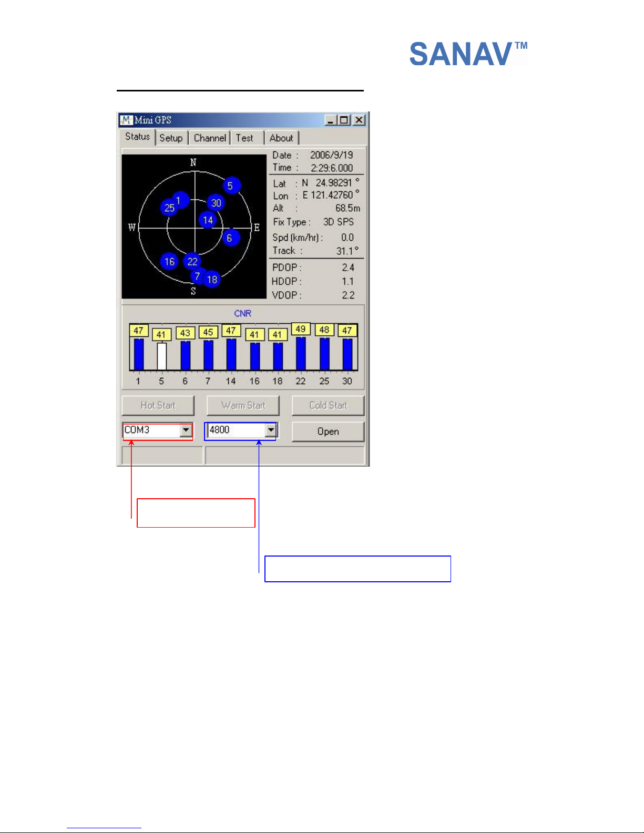The image size is (644, 833).
Task: Click the CNR bar for satellite 1
Action: [138, 355]
